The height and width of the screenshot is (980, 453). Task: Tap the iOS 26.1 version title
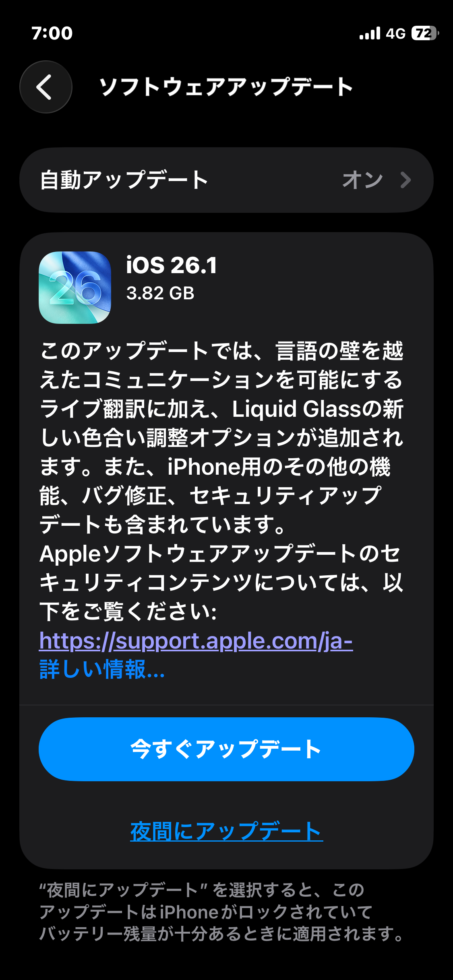[x=172, y=265]
